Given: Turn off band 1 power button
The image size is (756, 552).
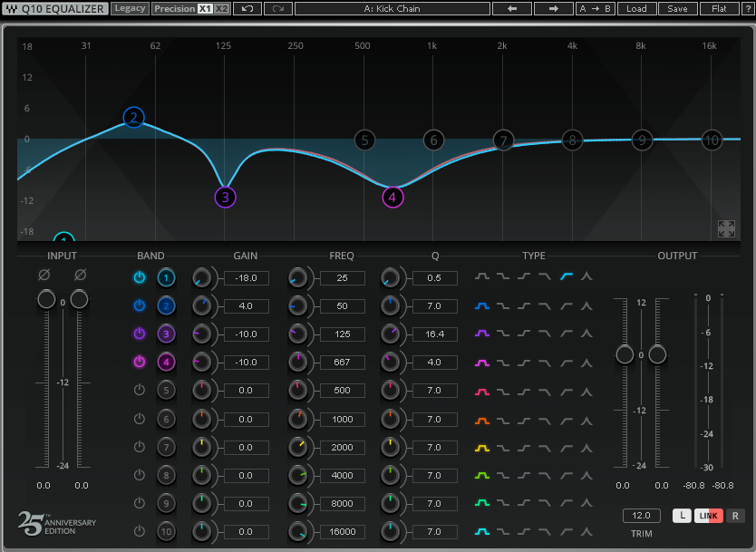Looking at the screenshot, I should pyautogui.click(x=140, y=277).
